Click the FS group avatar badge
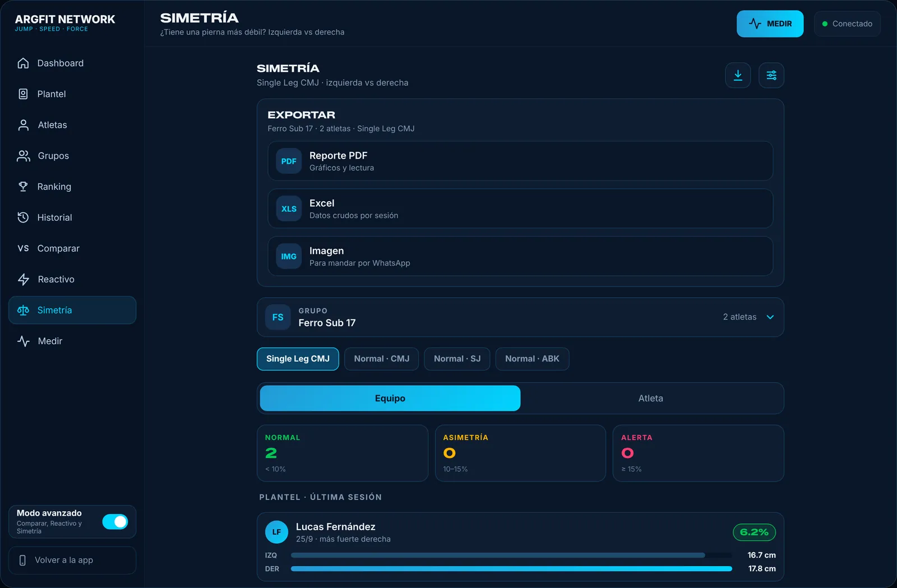 [278, 317]
